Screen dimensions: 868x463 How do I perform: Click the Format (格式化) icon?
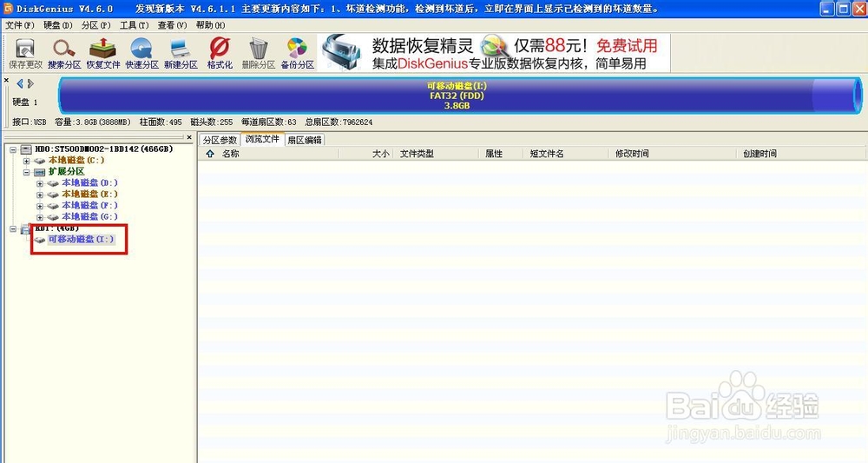(x=220, y=53)
